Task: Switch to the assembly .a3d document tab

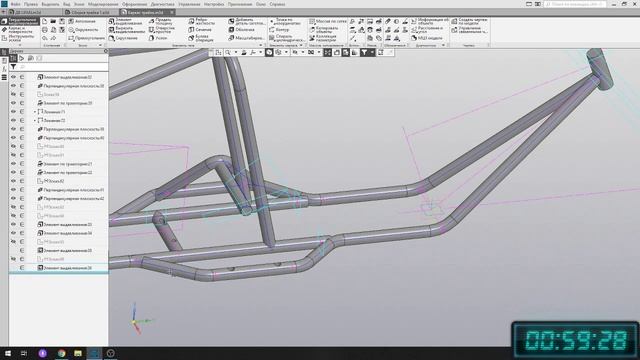Action: [x=91, y=12]
